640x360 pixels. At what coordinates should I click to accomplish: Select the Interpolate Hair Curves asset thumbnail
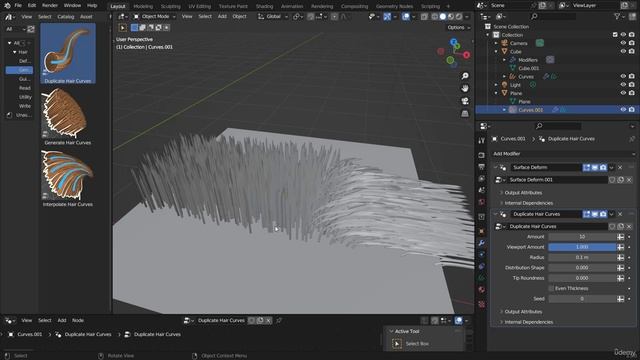(68, 178)
